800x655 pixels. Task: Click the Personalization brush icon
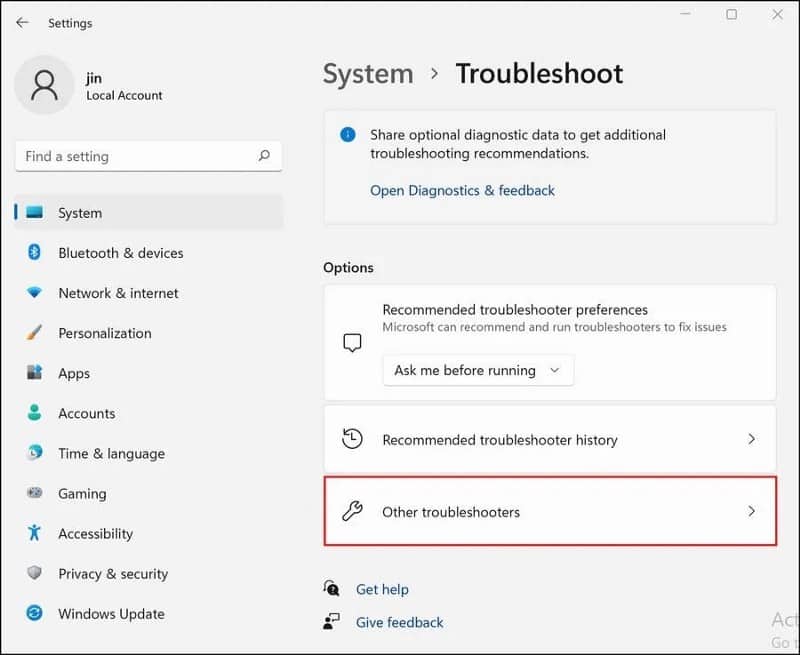pyautogui.click(x=32, y=333)
